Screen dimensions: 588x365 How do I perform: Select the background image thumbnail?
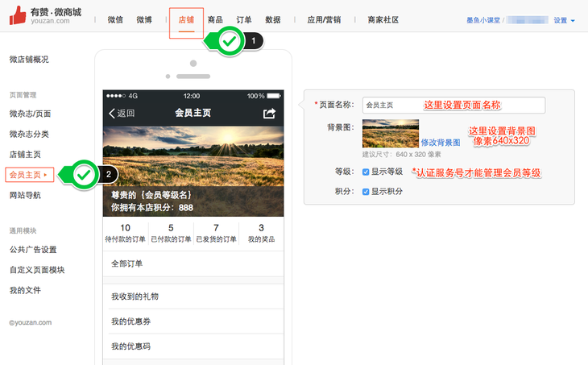pos(391,133)
